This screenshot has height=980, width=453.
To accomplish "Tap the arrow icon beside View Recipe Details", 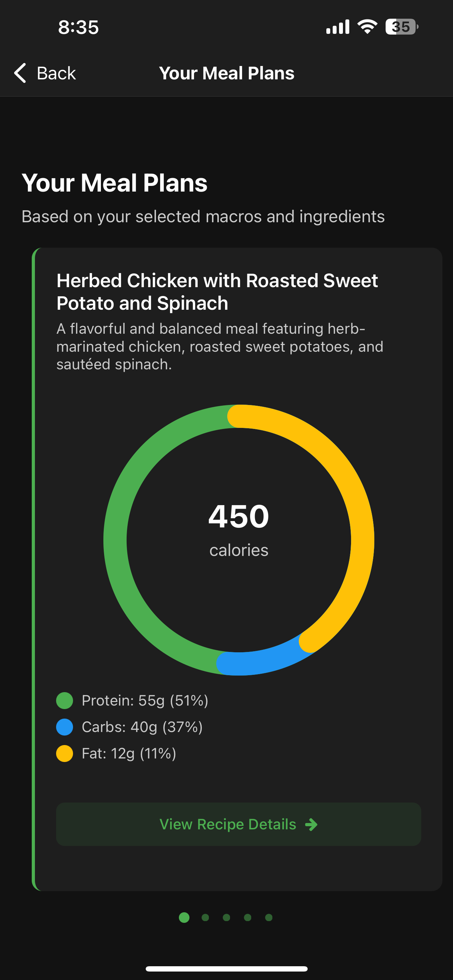I will tap(311, 824).
